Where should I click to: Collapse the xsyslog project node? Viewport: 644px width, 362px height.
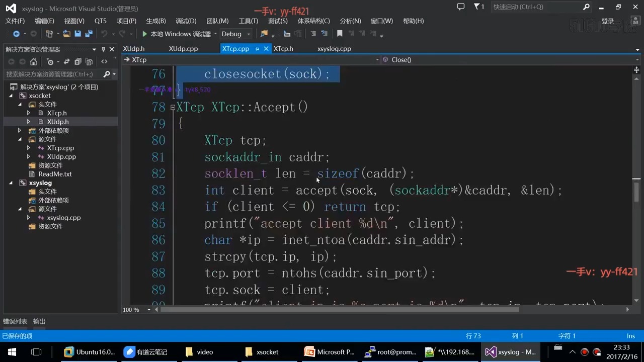(11, 183)
